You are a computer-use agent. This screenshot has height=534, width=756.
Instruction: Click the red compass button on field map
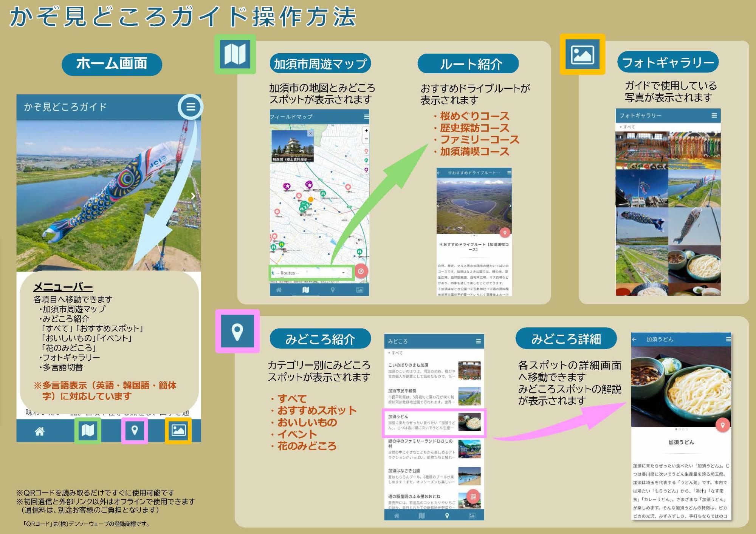pos(361,271)
